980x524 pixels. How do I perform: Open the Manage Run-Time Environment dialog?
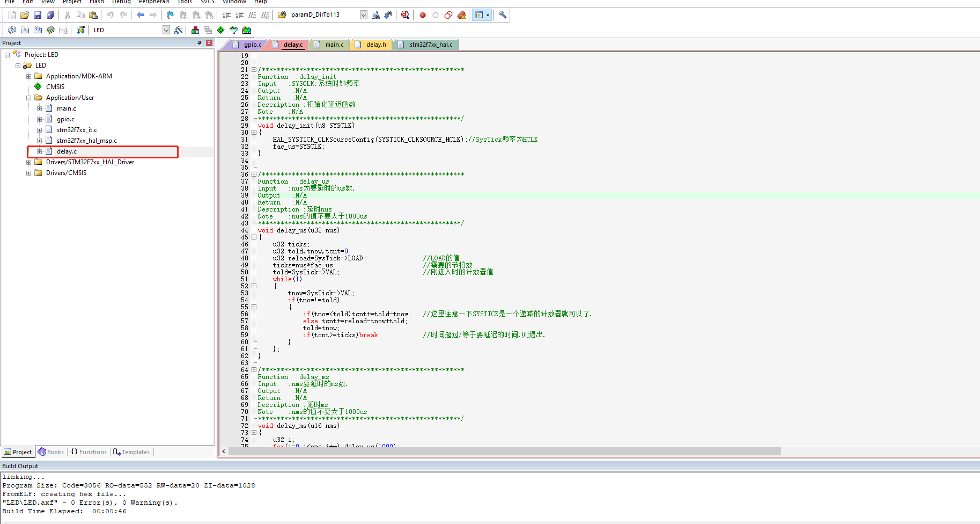(x=220, y=30)
